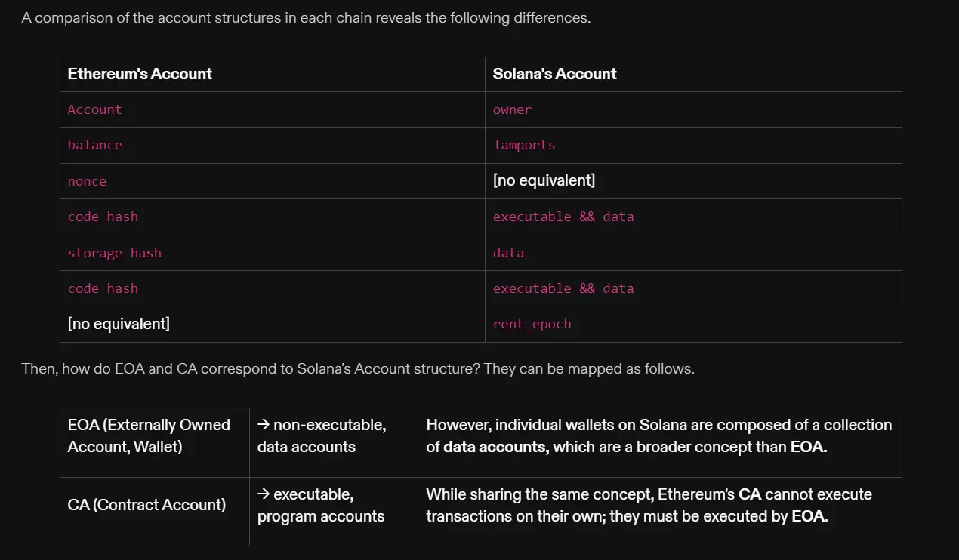The image size is (959, 560).
Task: Click the "nonce" table cell
Action: (273, 181)
